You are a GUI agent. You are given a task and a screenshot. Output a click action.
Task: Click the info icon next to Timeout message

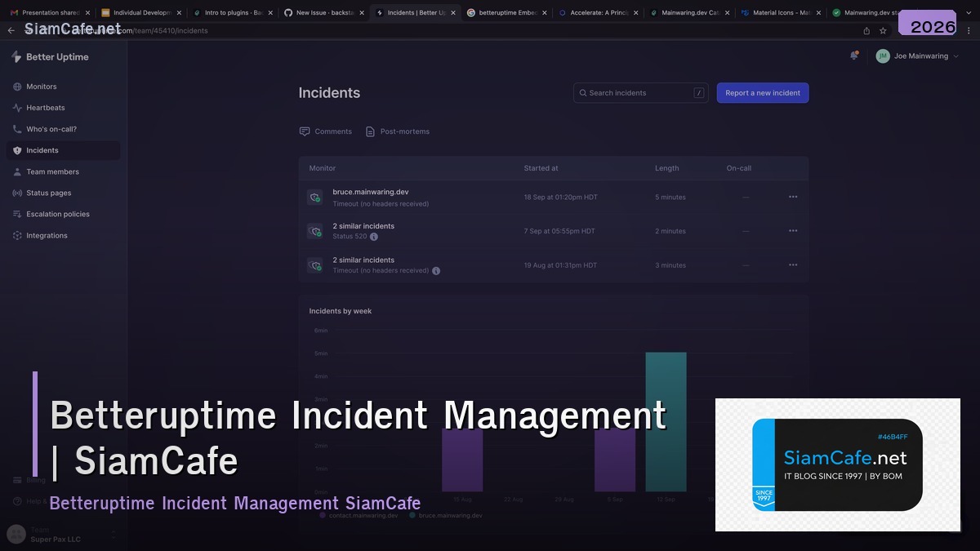(436, 270)
